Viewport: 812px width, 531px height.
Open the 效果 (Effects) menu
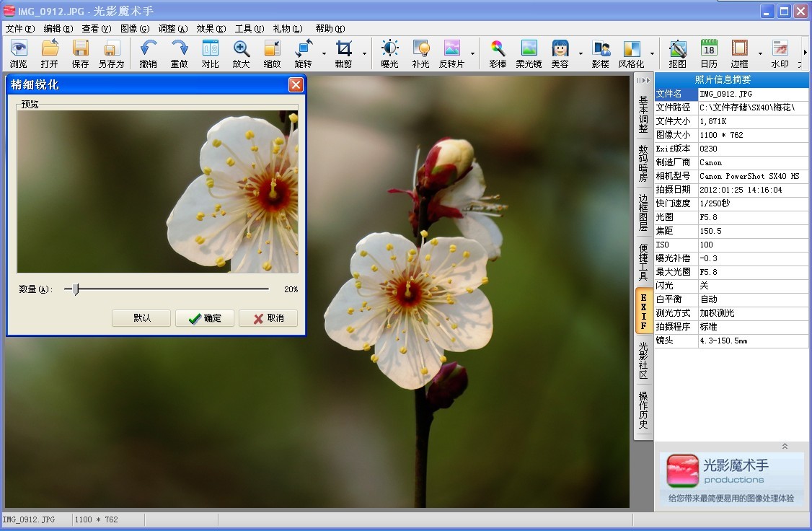(211, 29)
